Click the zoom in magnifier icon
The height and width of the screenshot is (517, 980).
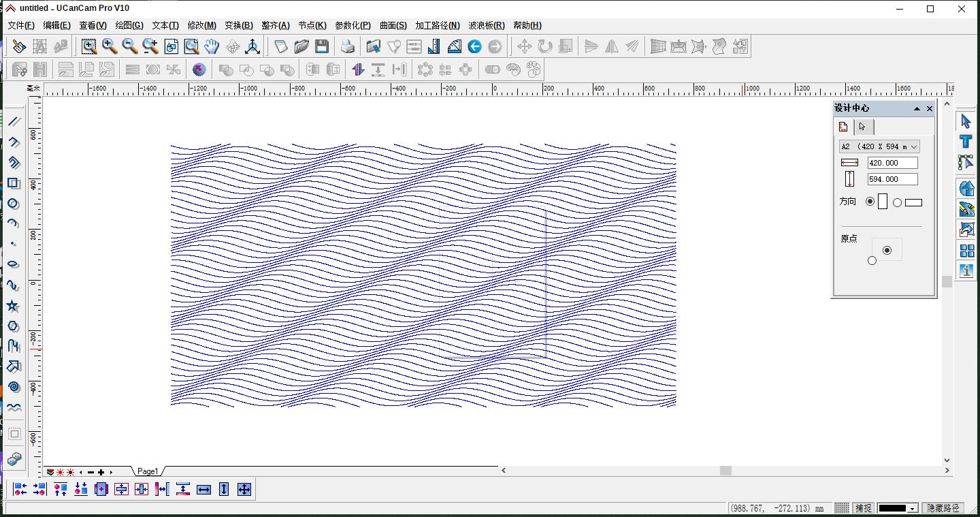(110, 46)
